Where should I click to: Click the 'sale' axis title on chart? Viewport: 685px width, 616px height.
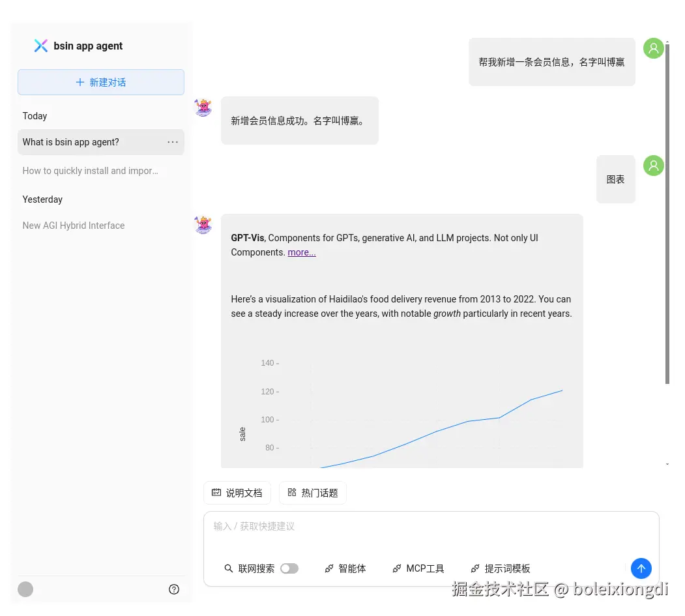242,434
